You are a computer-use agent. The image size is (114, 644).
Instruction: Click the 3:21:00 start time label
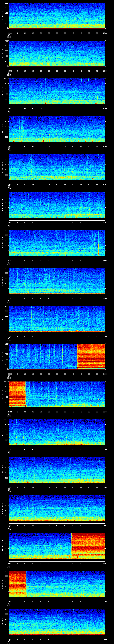coord(9,298)
